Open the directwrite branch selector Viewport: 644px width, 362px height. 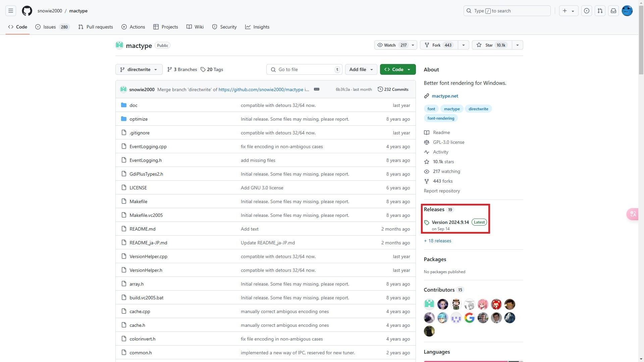pos(139,69)
